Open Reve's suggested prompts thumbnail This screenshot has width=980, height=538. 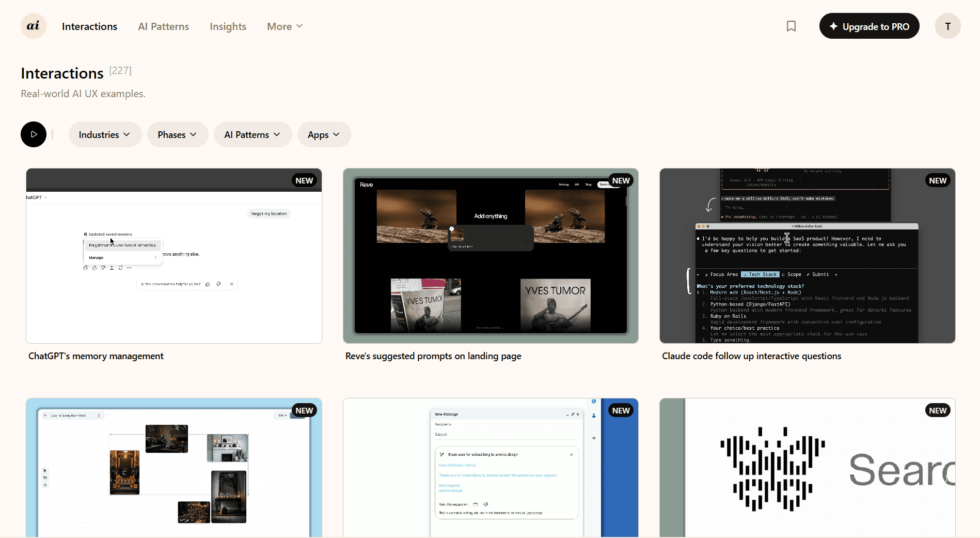coord(491,256)
